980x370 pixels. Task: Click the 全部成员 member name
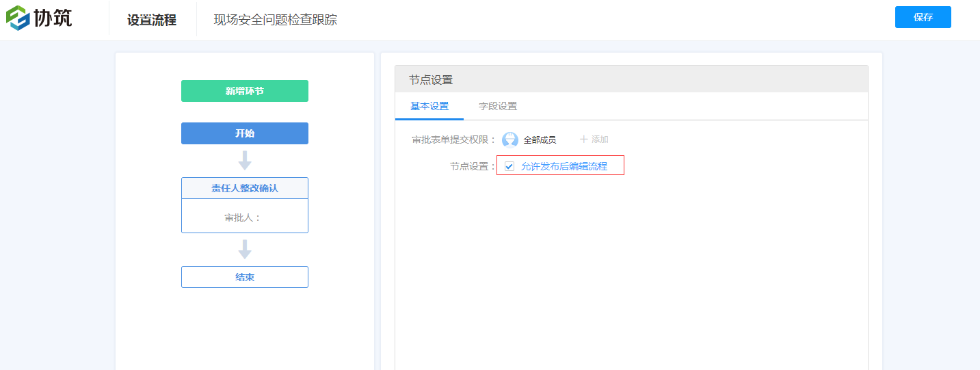pyautogui.click(x=540, y=140)
